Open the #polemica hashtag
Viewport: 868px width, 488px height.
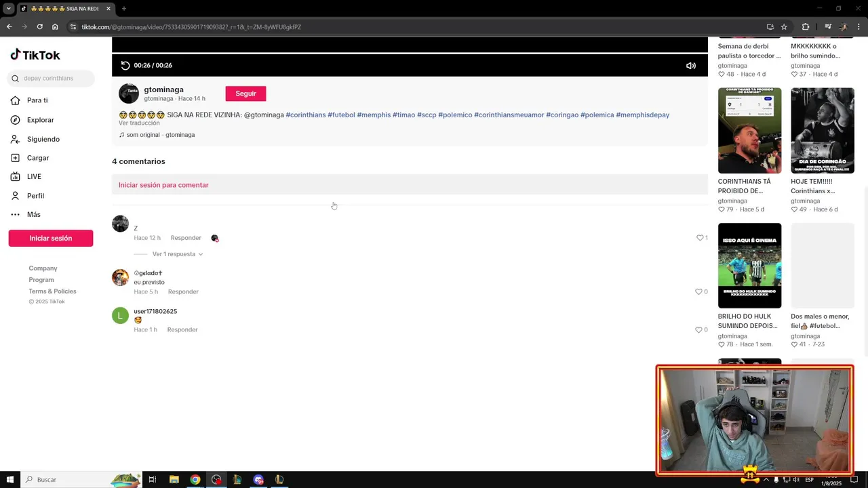[x=597, y=115]
